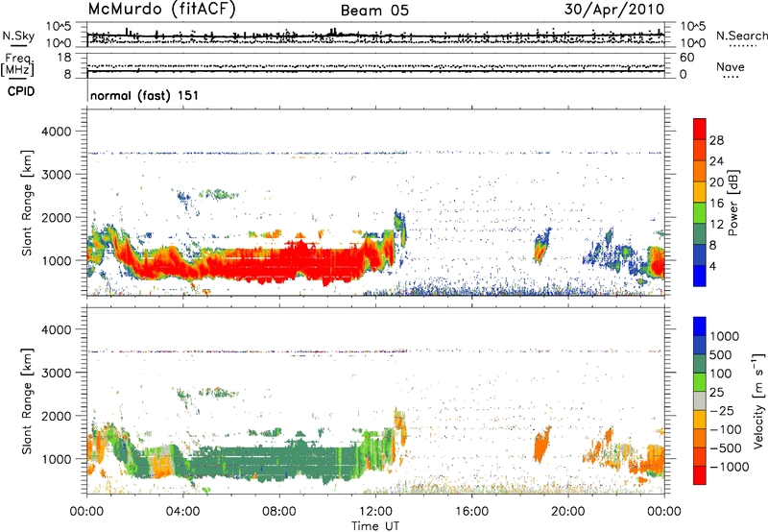Click the 2000 tick in the Velocity panel
Screen dimensions: 768x532
coord(57,416)
